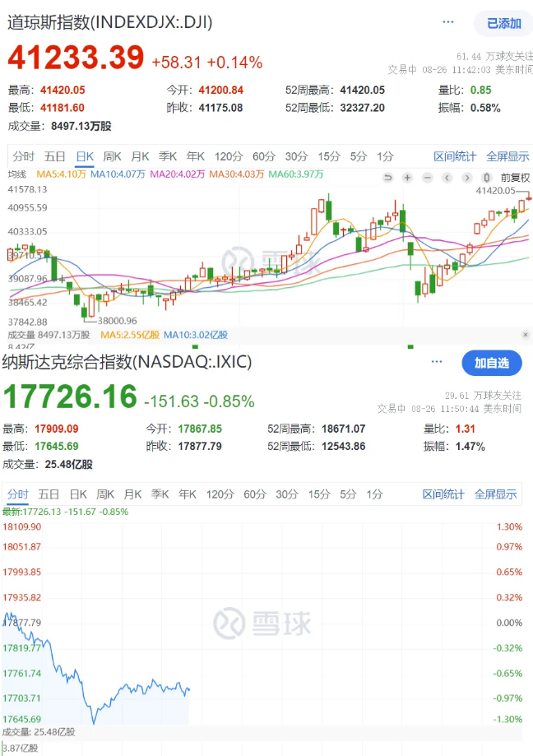Click the volume MA5:2.55亿股 label
Screen dimensions: 533x756
130,335
